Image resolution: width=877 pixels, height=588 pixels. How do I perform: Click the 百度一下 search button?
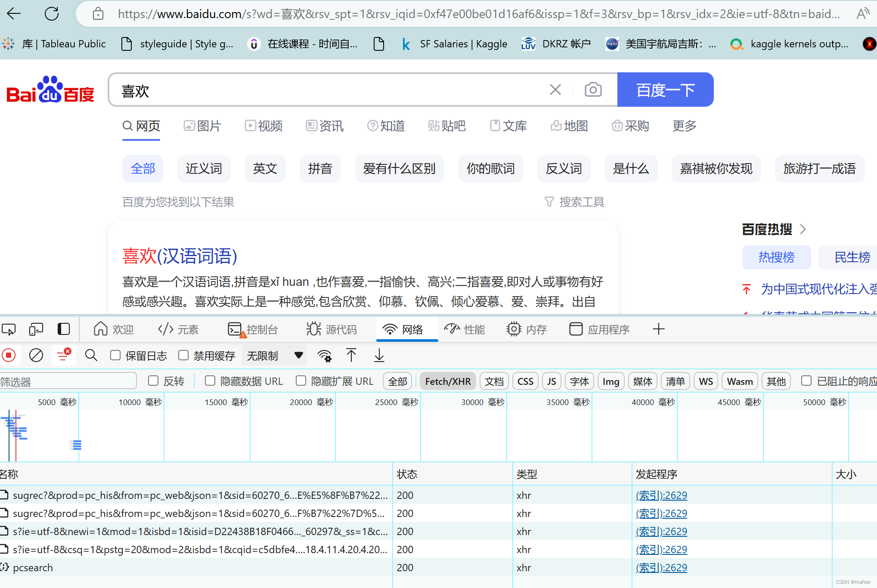pyautogui.click(x=665, y=90)
